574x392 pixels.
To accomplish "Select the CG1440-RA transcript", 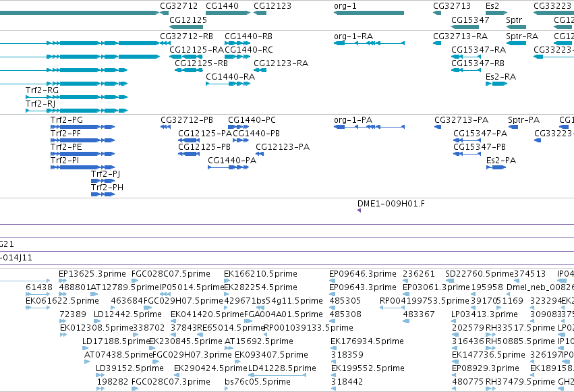I will click(228, 84).
